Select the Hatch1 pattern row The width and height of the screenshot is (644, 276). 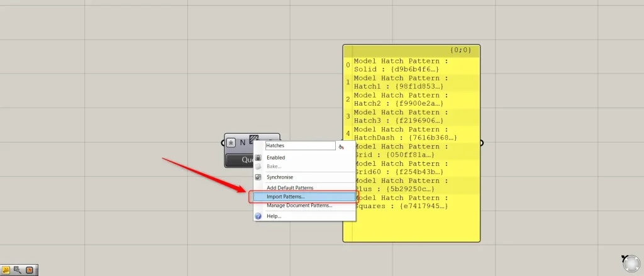[x=411, y=82]
